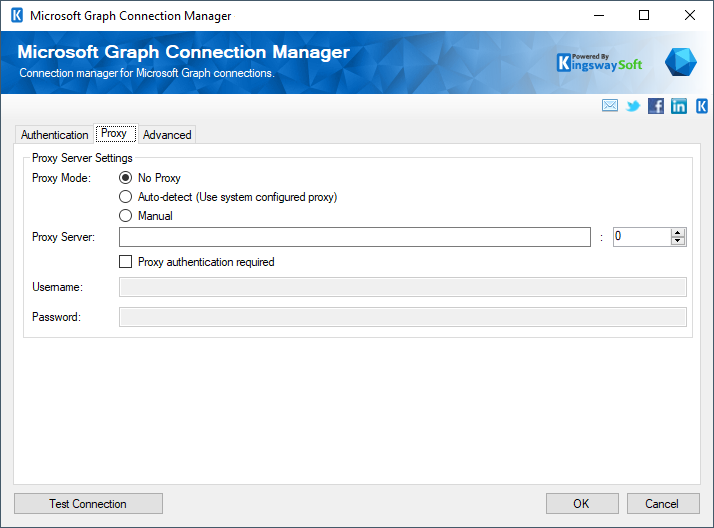Close the Connection Manager window
Screen dimensions: 714x528
point(690,15)
